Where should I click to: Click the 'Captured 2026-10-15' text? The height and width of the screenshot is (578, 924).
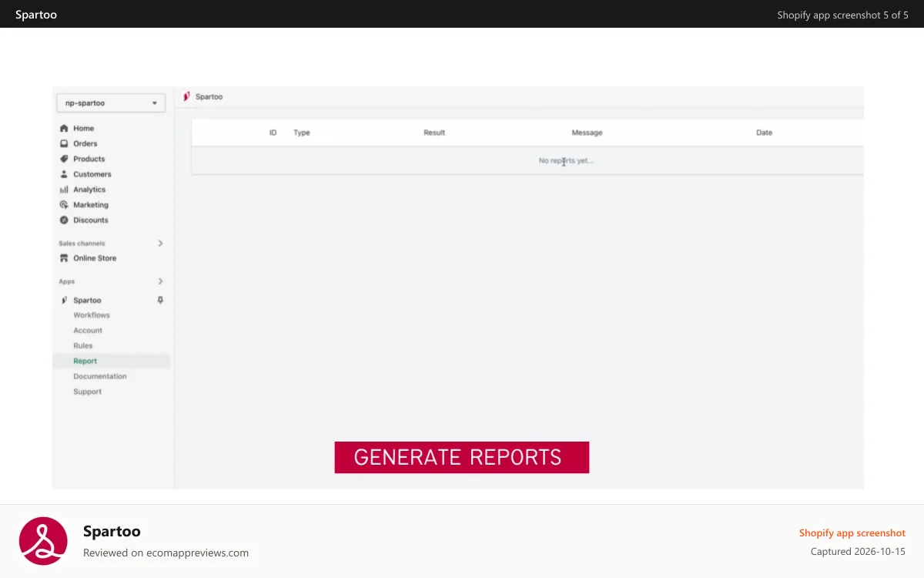point(858,552)
